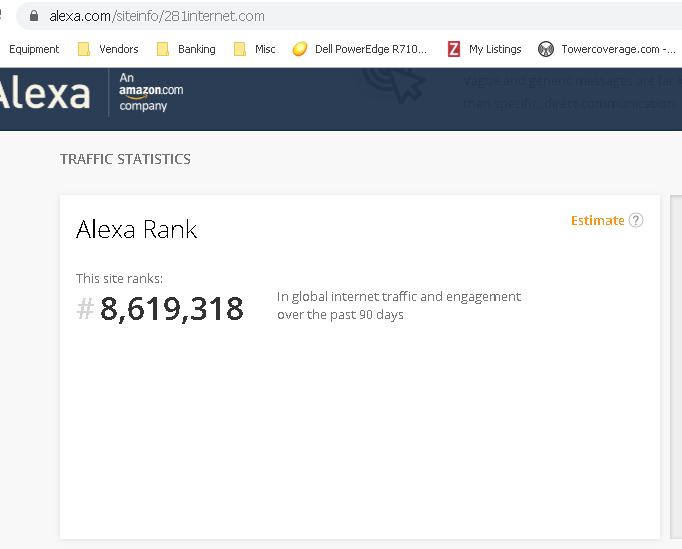Click the Alexa logo
This screenshot has height=549, width=682.
click(44, 94)
